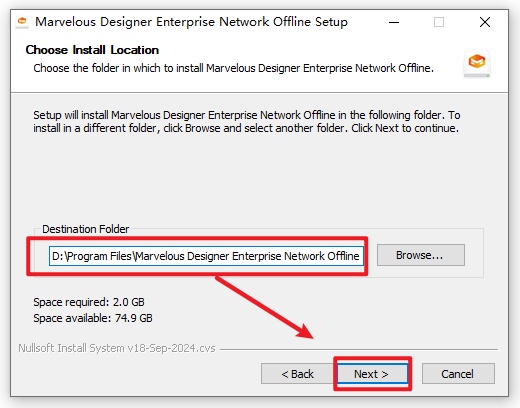This screenshot has width=520, height=408.
Task: Click the red arrow pointing to Next
Action: click(264, 307)
